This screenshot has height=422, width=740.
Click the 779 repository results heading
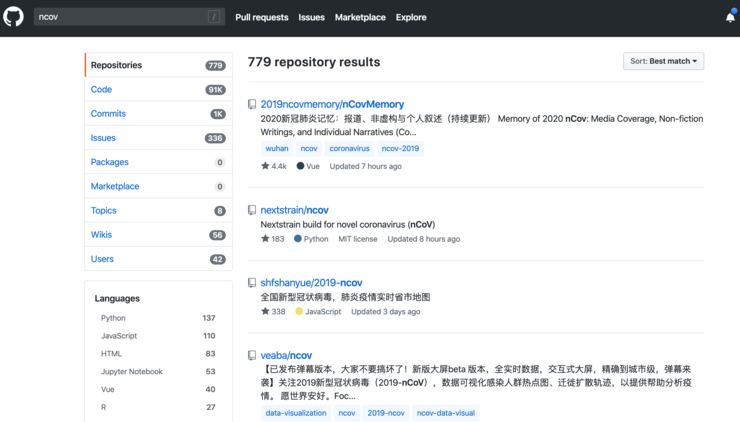pyautogui.click(x=314, y=62)
